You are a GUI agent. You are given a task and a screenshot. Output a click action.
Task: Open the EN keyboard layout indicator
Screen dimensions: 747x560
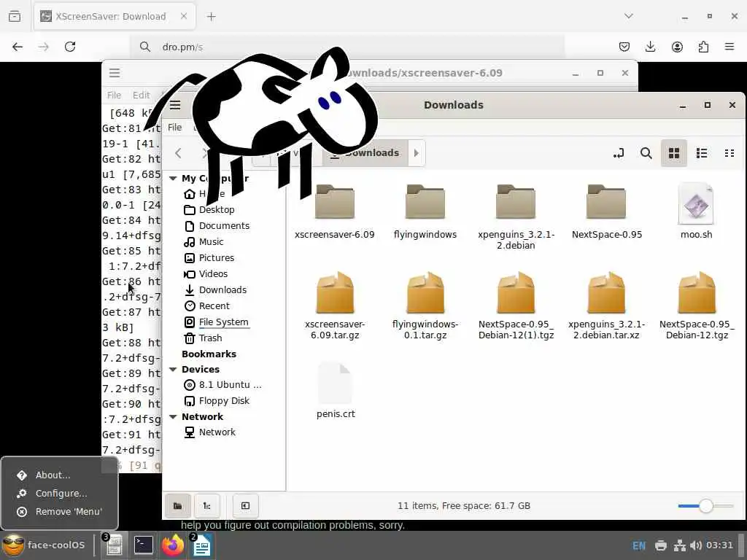click(639, 545)
